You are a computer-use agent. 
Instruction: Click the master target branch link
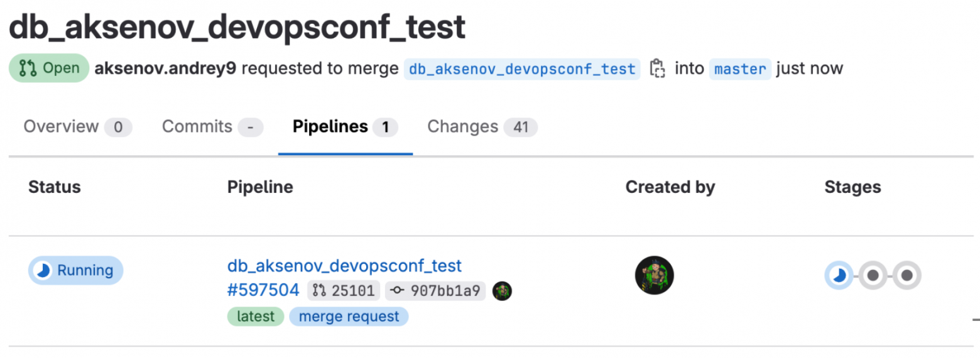coord(740,68)
